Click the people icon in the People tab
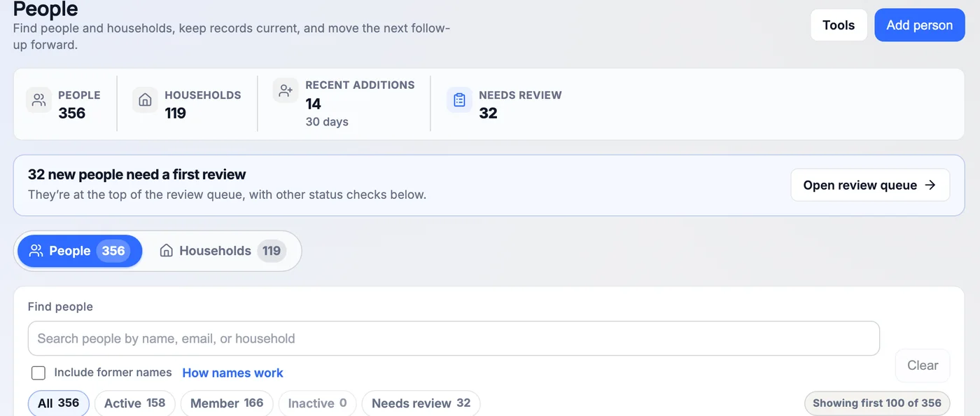Image resolution: width=980 pixels, height=416 pixels. [x=36, y=251]
